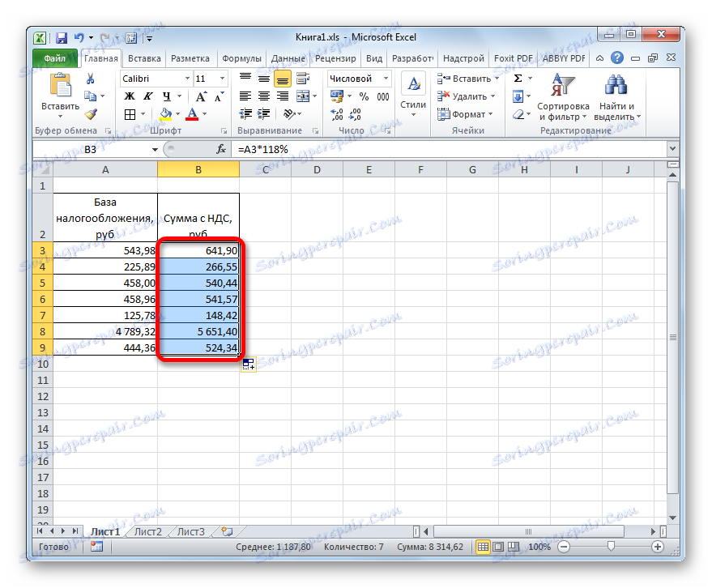Click zoom out minus button
This screenshot has height=588, width=712.
click(x=564, y=547)
